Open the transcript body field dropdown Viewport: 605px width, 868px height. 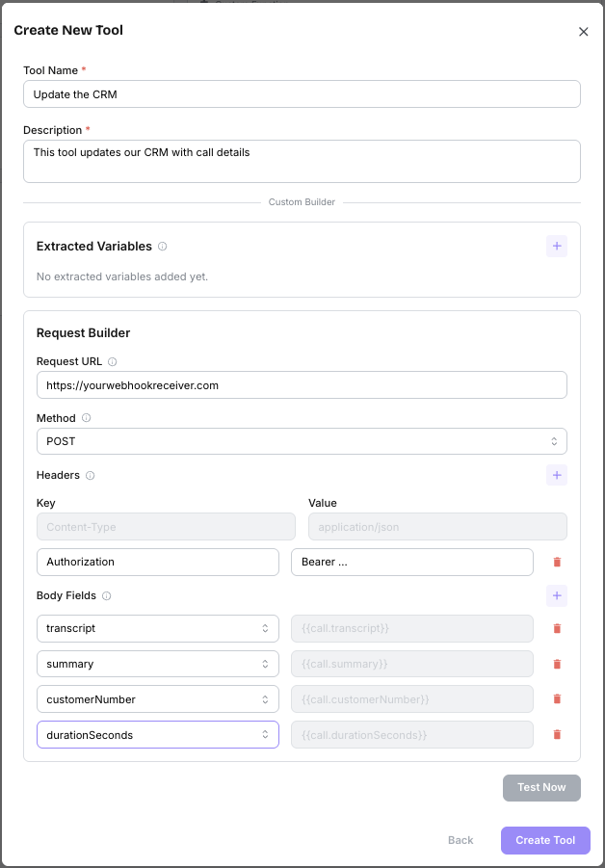click(158, 628)
